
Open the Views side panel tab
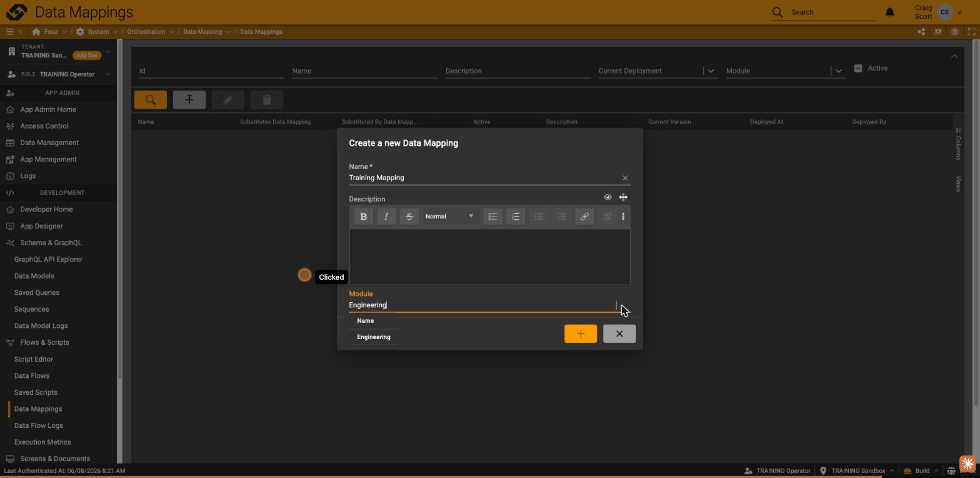(x=958, y=183)
